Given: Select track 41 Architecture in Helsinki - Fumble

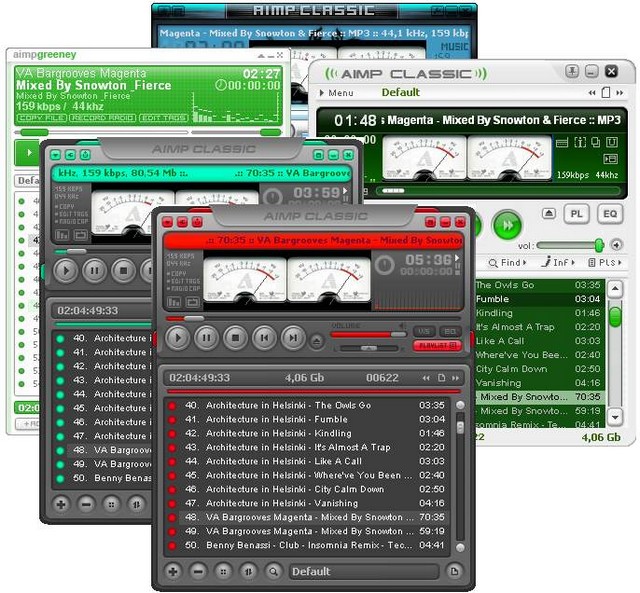Looking at the screenshot, I should click(312, 420).
